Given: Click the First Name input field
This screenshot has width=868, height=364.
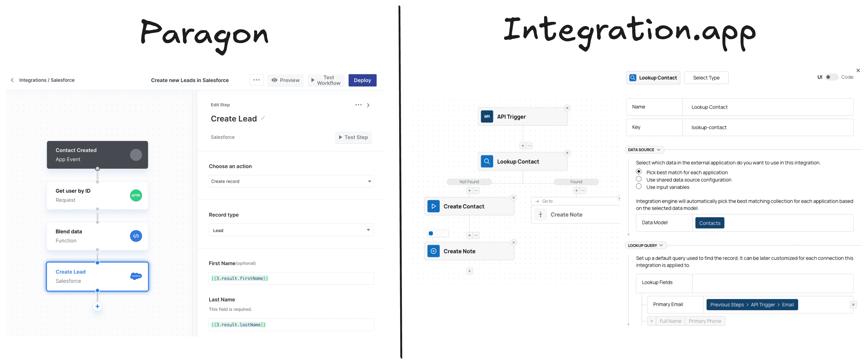Looking at the screenshot, I should click(x=289, y=278).
